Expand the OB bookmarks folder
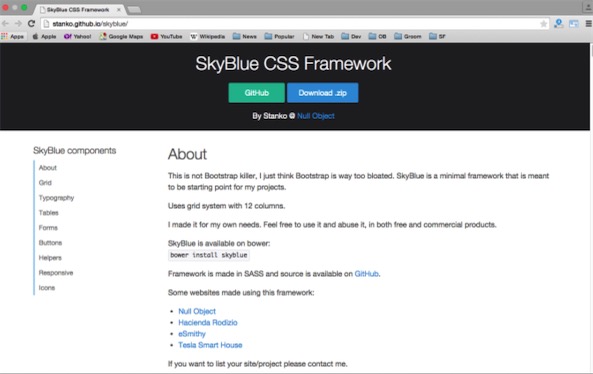Screen dimensions: 593x374 tap(377, 36)
